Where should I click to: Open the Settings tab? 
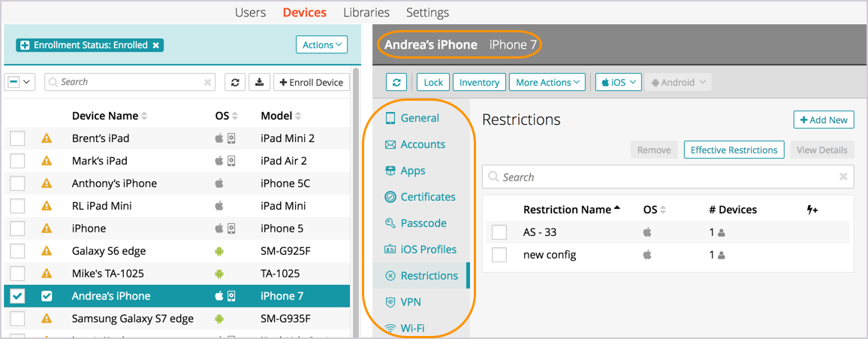(427, 12)
